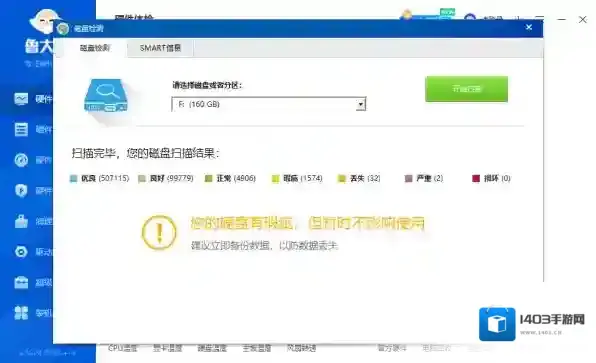Open hardware parameters list icon in sidebar
Screen dimensions: 596x363
[x=21, y=129]
